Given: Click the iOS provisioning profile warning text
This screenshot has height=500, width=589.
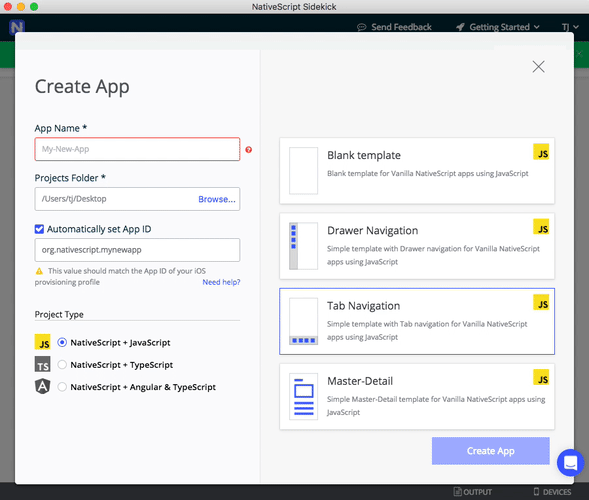Looking at the screenshot, I should click(120, 276).
